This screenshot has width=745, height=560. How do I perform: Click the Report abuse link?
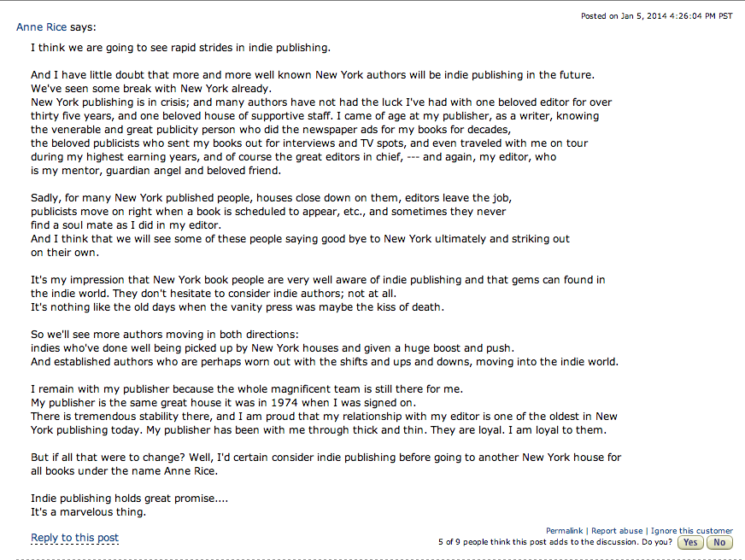coord(617,531)
